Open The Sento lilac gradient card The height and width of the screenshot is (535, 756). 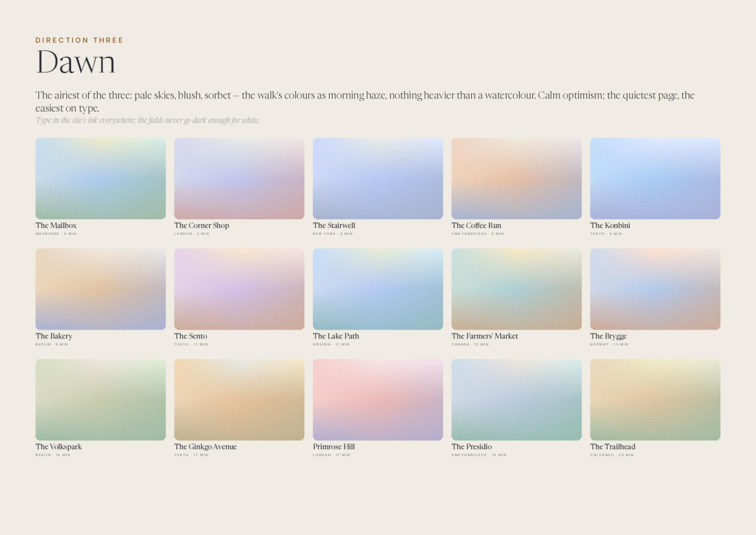tap(239, 289)
